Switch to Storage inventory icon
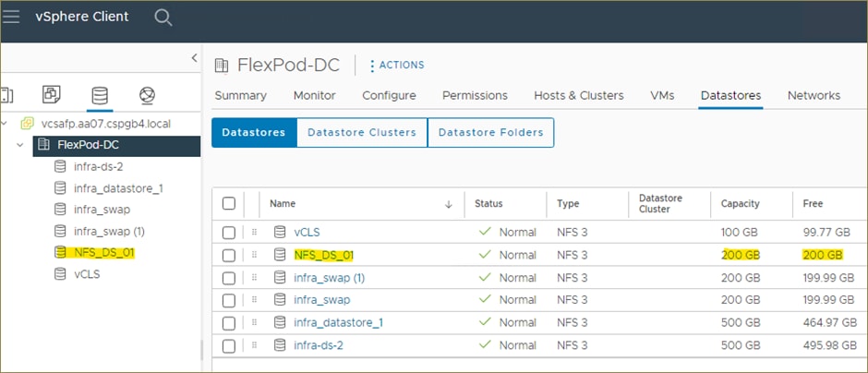Screen dimensions: 868x373 click(x=100, y=96)
